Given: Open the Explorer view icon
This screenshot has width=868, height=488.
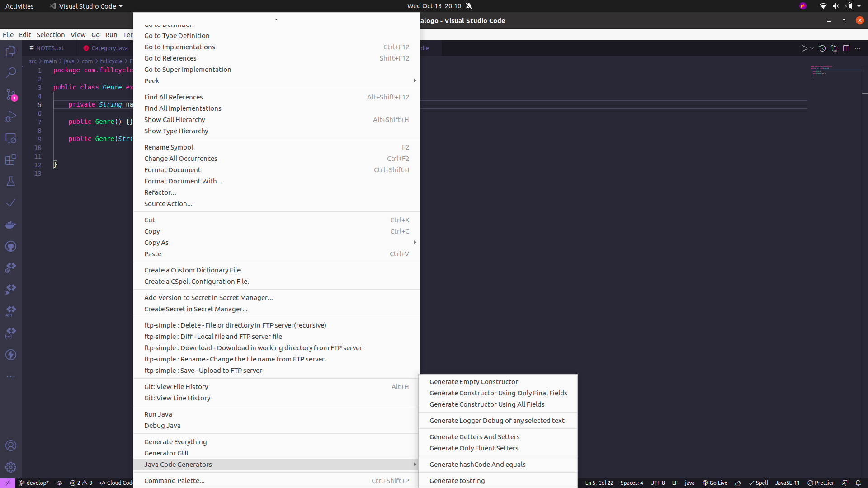Looking at the screenshot, I should [11, 51].
